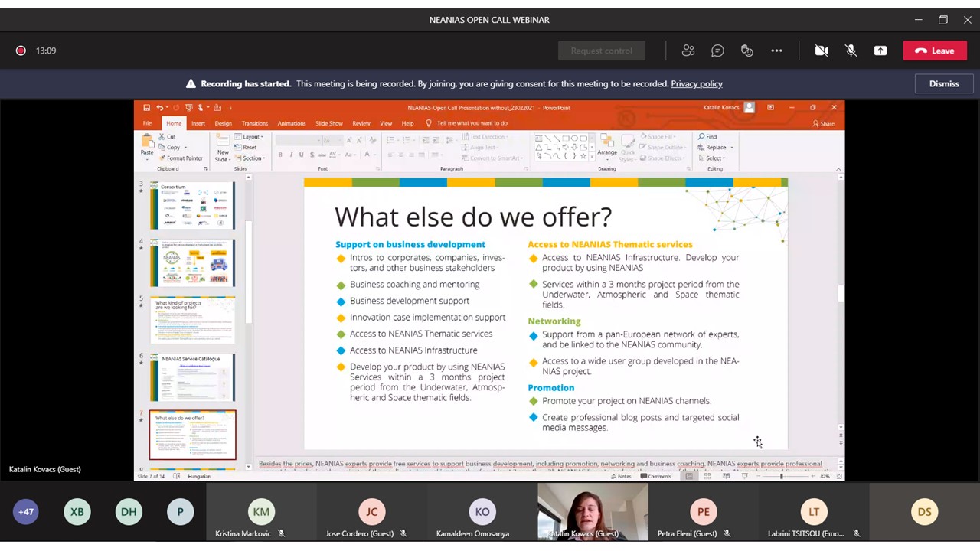Select the DS participant avatar
Image resolution: width=980 pixels, height=551 pixels.
pos(925,512)
